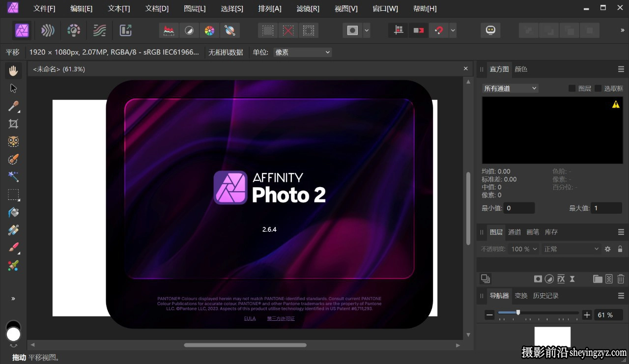The height and width of the screenshot is (364, 629).
Task: Open the 单位 像素 units dropdown
Action: click(302, 52)
